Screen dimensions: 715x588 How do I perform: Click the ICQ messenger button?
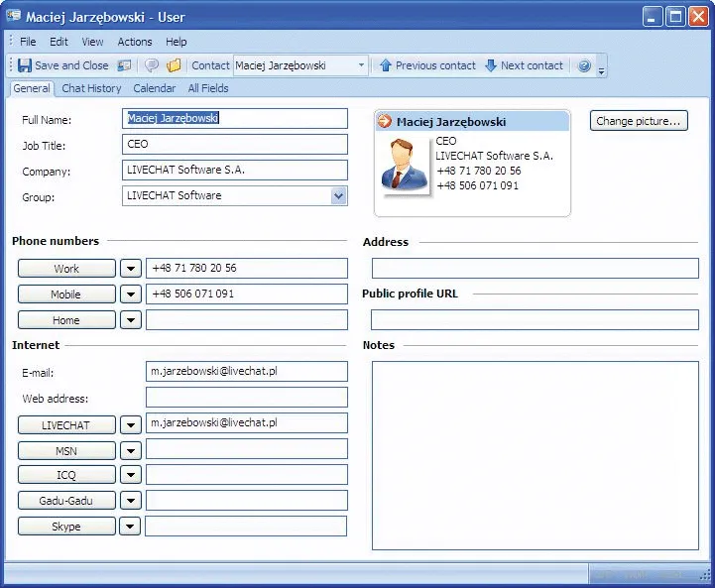pyautogui.click(x=66, y=475)
